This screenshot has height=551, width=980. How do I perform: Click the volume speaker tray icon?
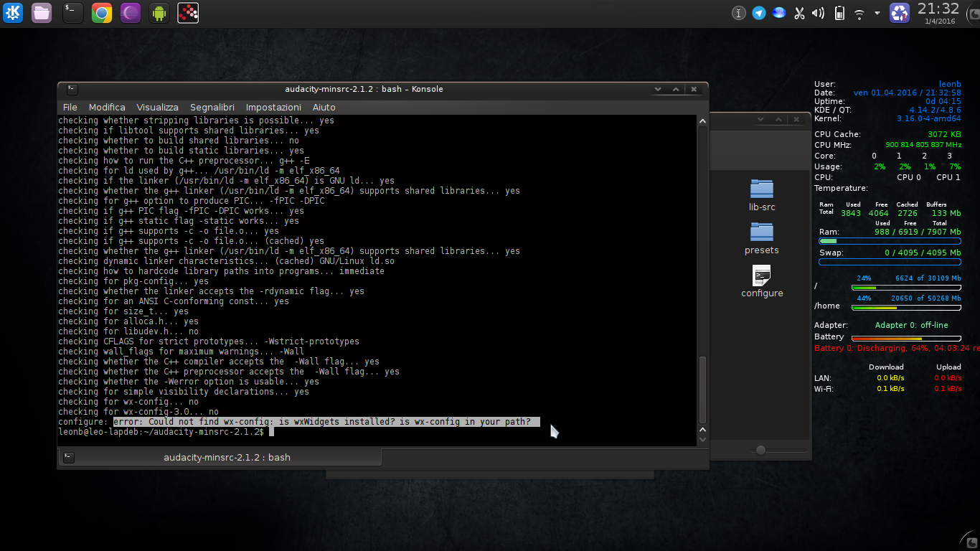[818, 13]
